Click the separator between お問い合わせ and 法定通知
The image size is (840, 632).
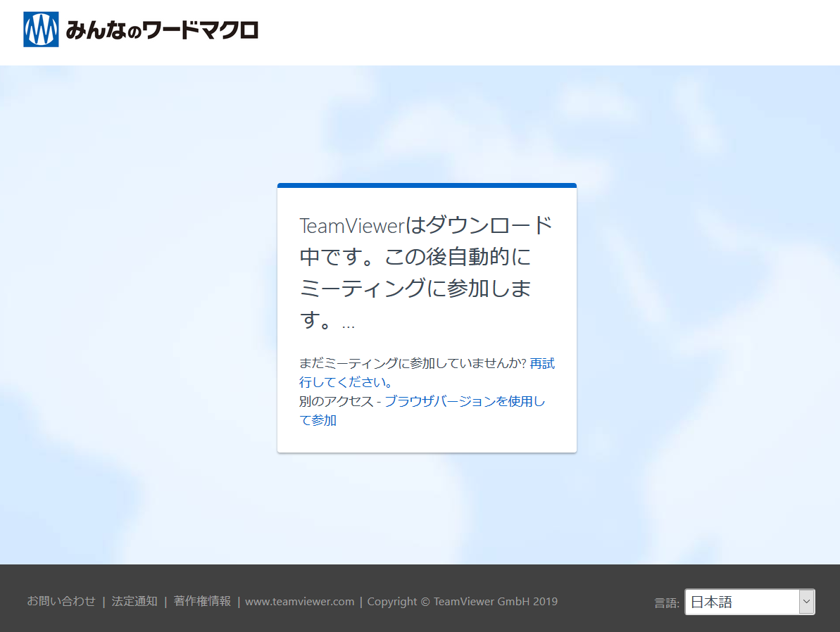pyautogui.click(x=104, y=601)
